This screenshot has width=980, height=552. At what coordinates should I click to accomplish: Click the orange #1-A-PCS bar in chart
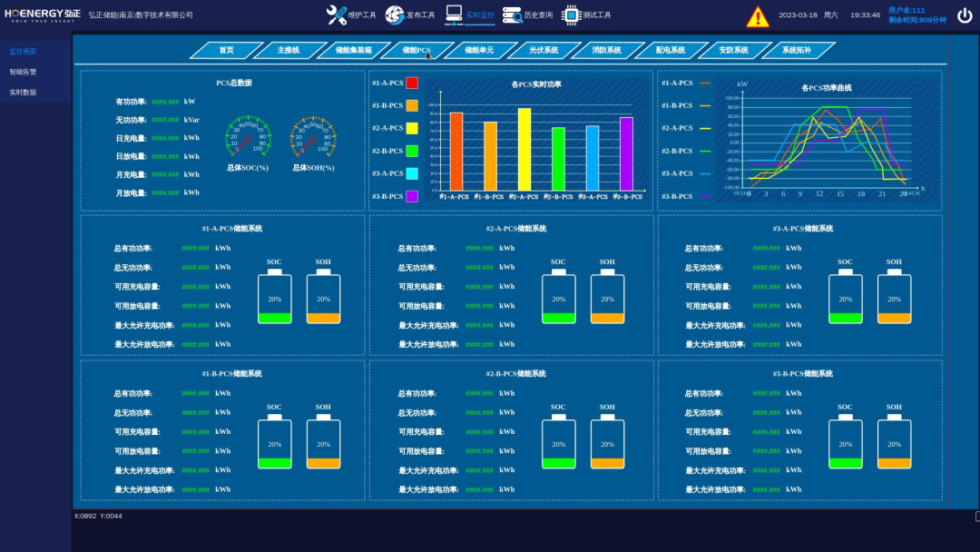point(456,151)
